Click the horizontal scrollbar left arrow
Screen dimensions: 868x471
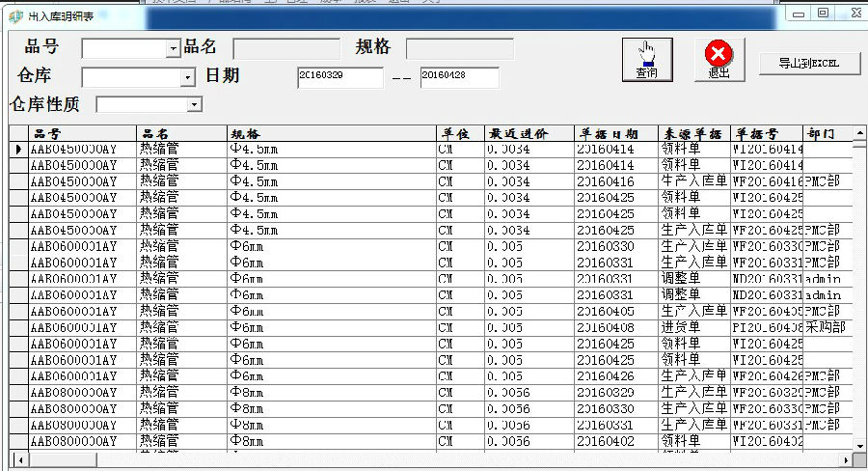pyautogui.click(x=15, y=457)
